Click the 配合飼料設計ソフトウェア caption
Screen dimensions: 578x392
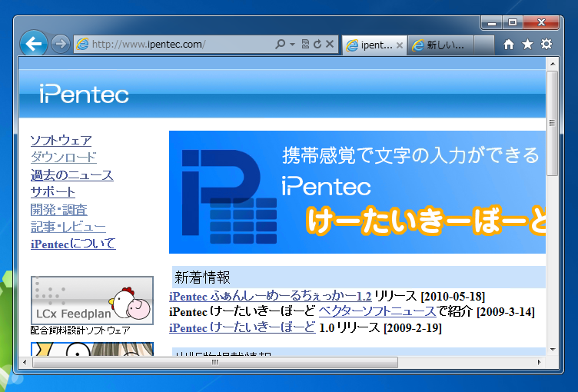(x=81, y=330)
